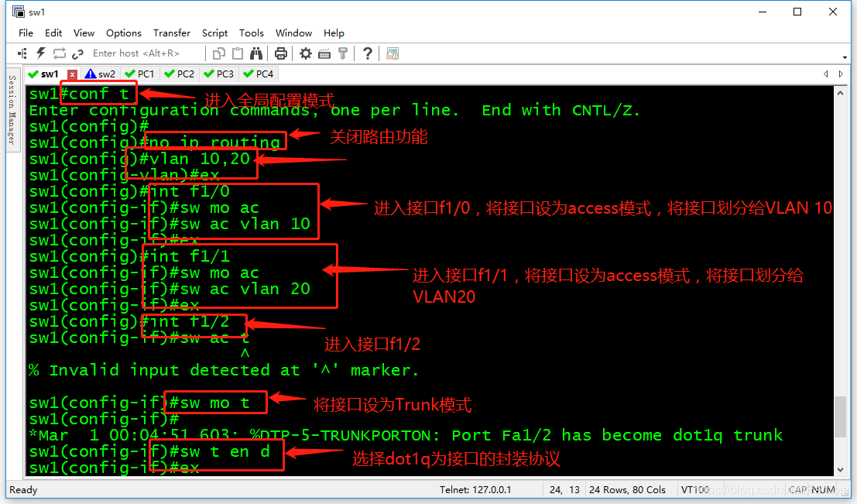The height and width of the screenshot is (504, 857).
Task: Click the Copy toolbar icon
Action: point(219,53)
